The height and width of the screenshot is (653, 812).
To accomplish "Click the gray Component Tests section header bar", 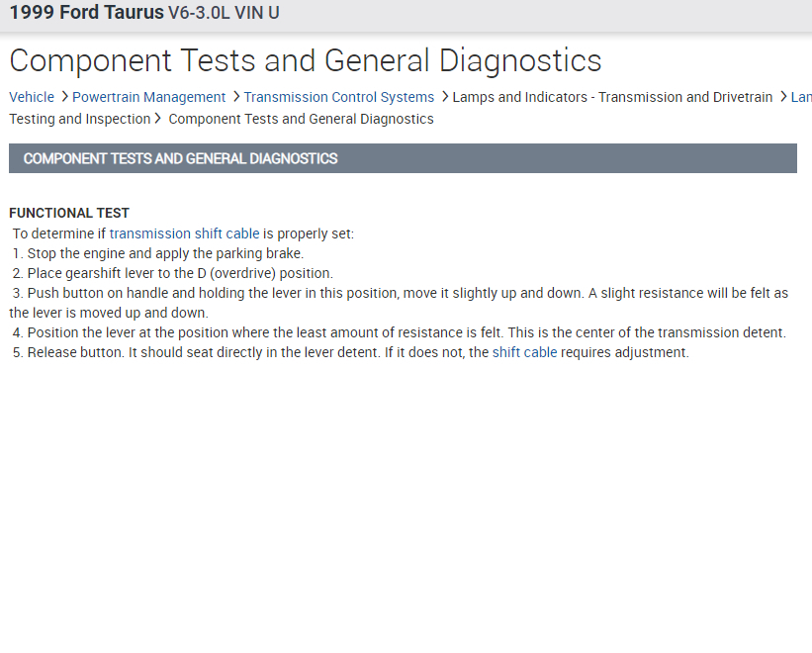I will click(403, 158).
